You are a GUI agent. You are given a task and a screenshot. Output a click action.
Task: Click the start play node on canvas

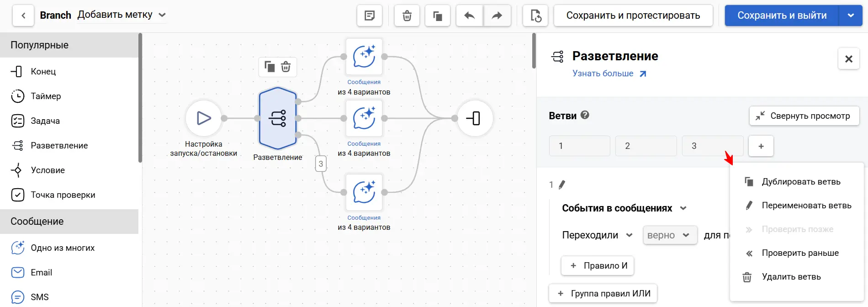[x=203, y=118]
